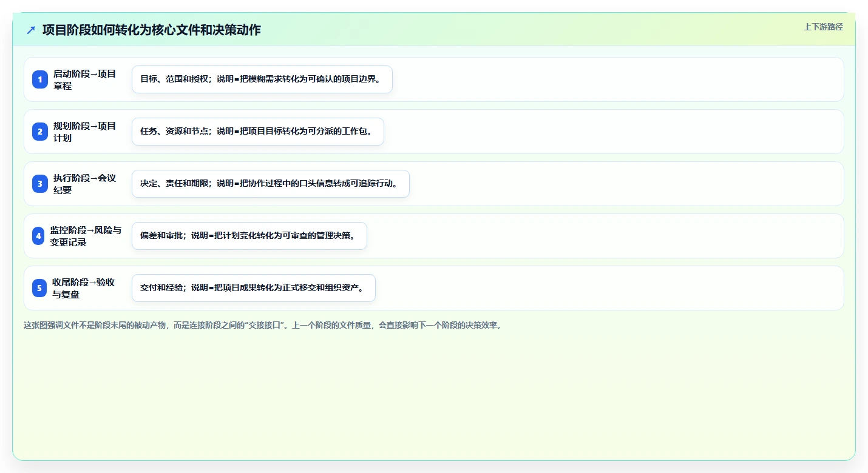Click the 目标、范围和授权 description box
The image size is (868, 473).
[262, 79]
